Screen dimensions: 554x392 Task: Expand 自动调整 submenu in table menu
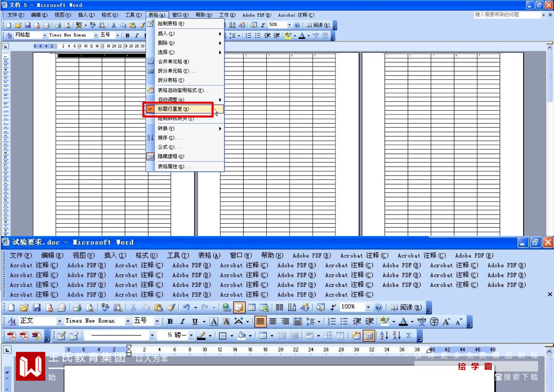point(185,100)
